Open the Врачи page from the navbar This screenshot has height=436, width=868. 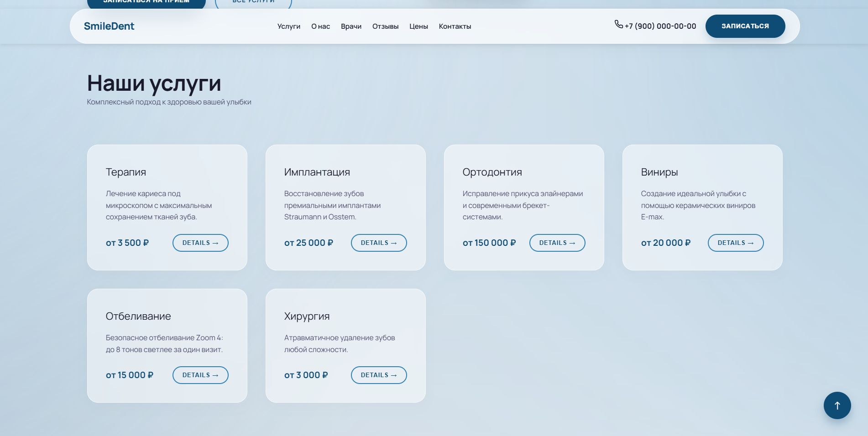(351, 26)
